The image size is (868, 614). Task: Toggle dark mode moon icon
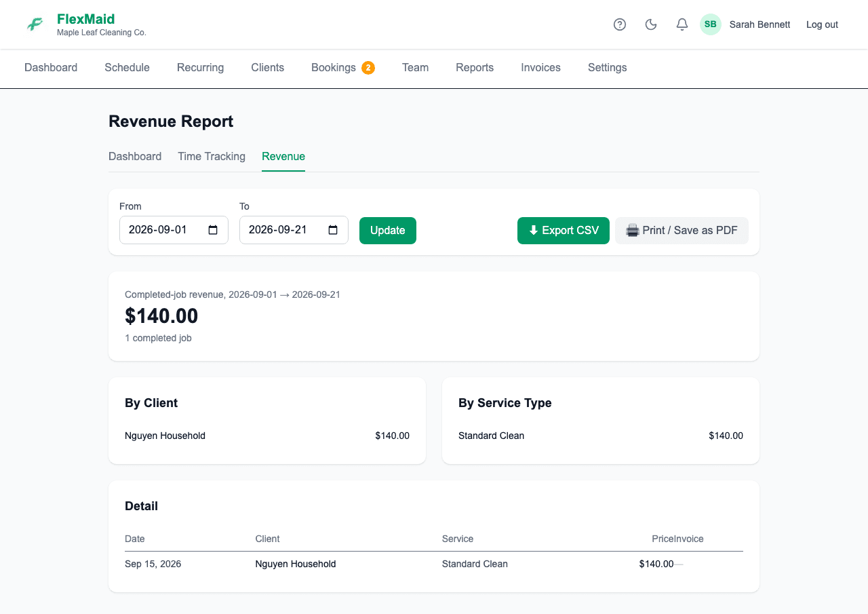pos(651,24)
